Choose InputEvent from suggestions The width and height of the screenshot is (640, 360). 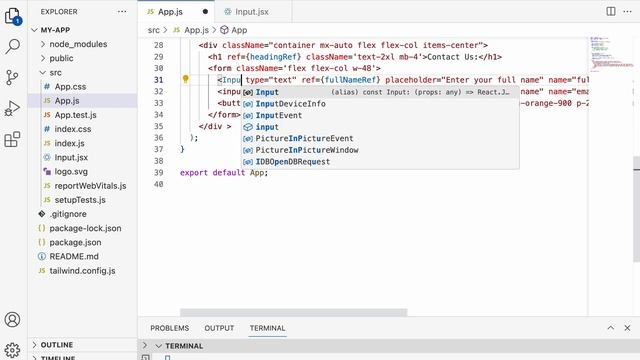(380, 116)
